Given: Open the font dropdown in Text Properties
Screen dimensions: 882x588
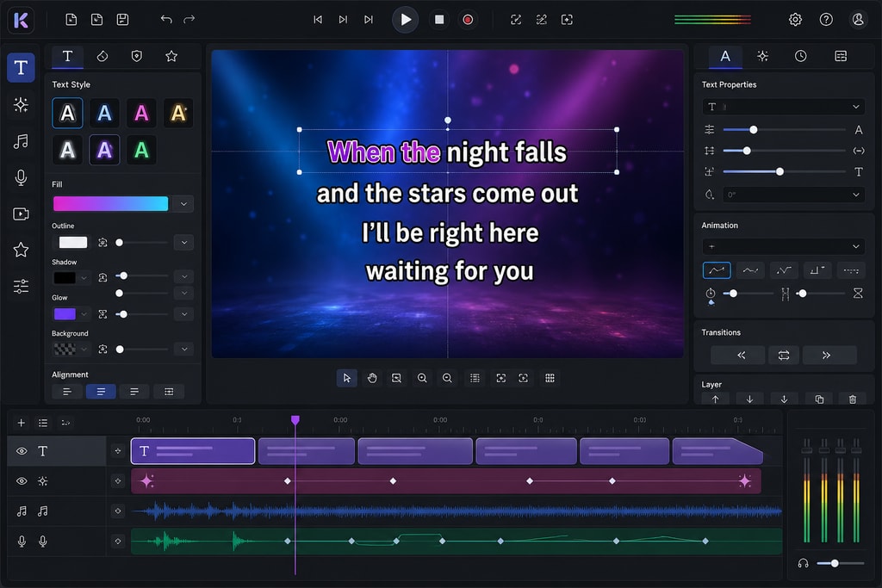Looking at the screenshot, I should 784,107.
